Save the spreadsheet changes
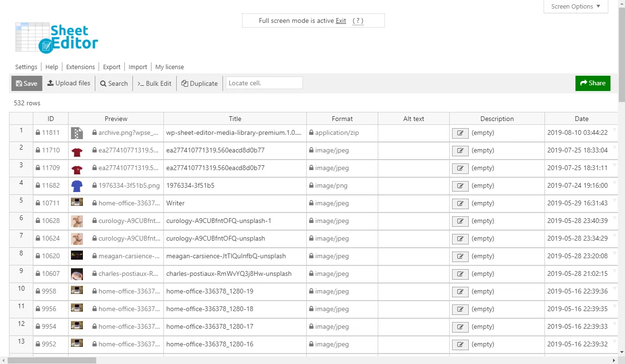The image size is (625, 364). (27, 83)
